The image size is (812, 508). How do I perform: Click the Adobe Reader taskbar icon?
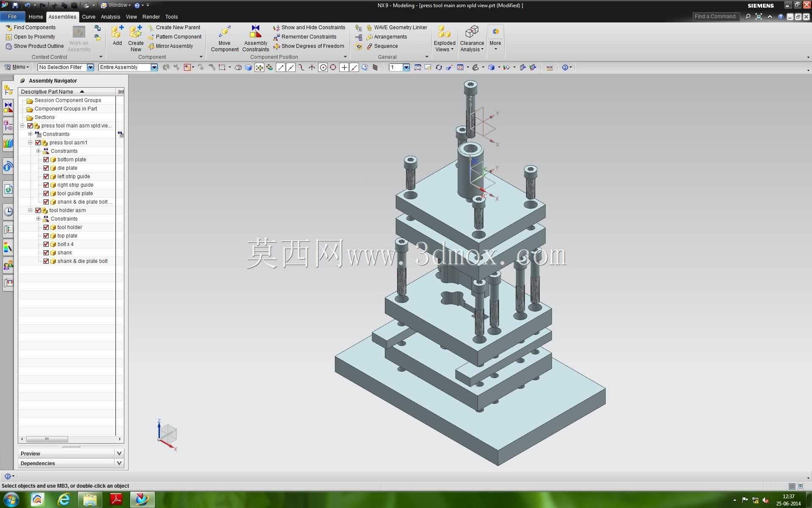click(116, 500)
